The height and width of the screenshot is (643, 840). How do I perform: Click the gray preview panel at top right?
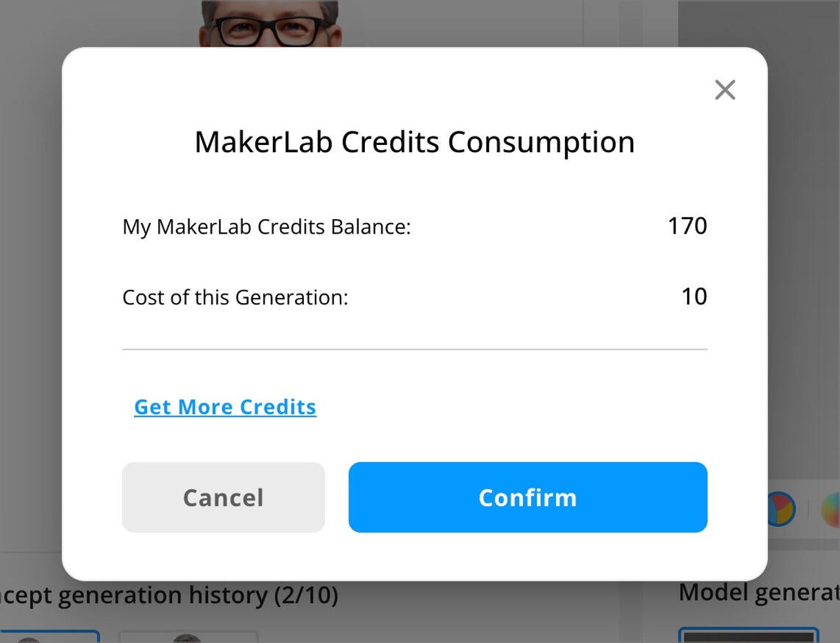(x=759, y=23)
